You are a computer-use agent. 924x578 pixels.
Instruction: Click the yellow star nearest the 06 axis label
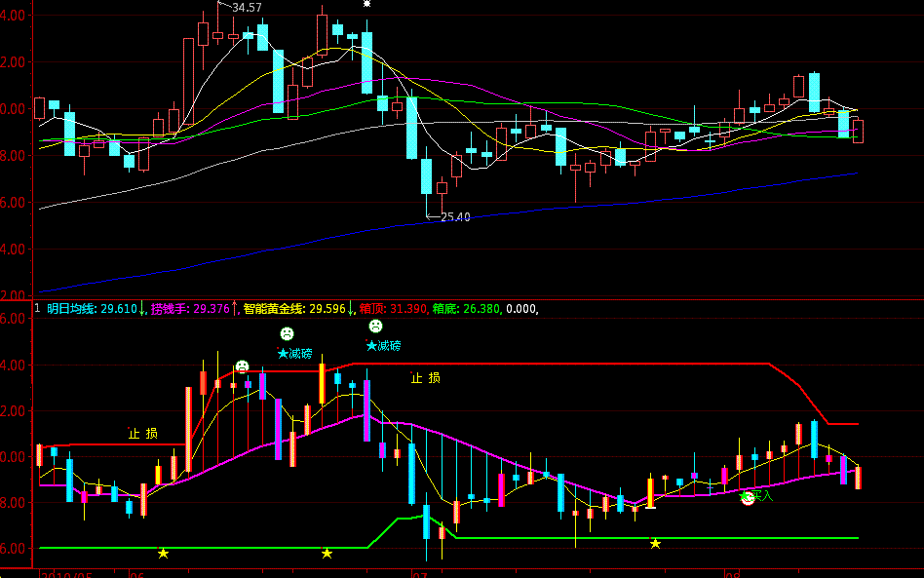163,554
